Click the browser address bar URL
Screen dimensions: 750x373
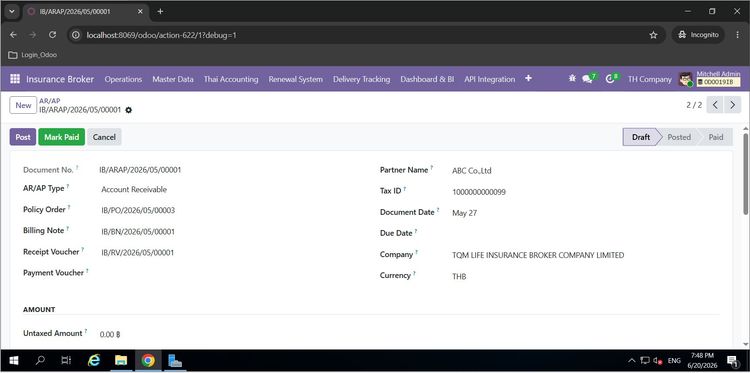click(x=161, y=35)
